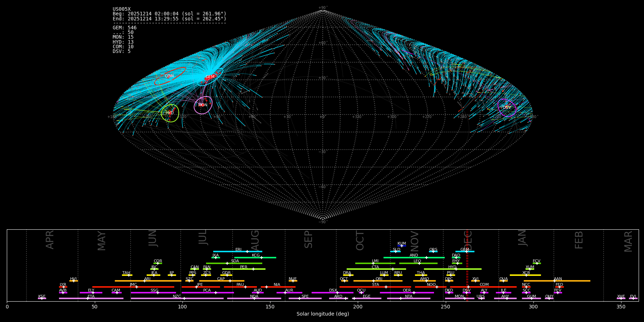
Task: Click the AND shower timeline bar
Action: [414, 257]
